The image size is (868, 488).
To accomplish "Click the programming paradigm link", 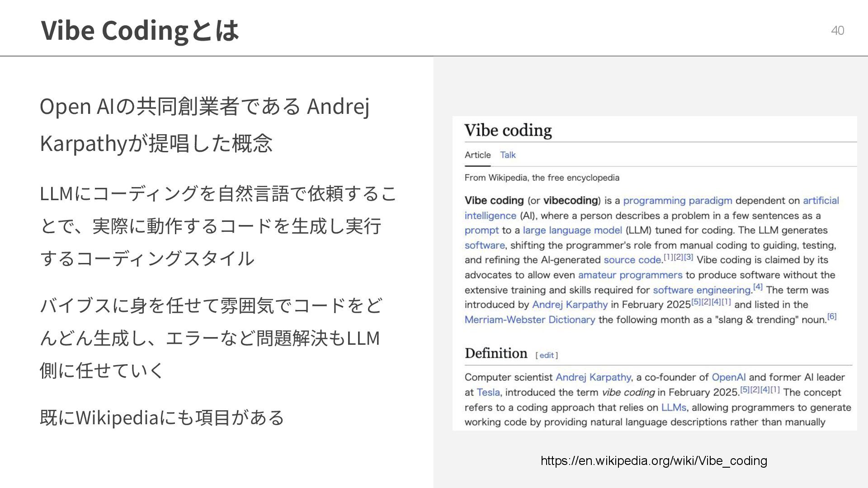I will click(x=677, y=201).
